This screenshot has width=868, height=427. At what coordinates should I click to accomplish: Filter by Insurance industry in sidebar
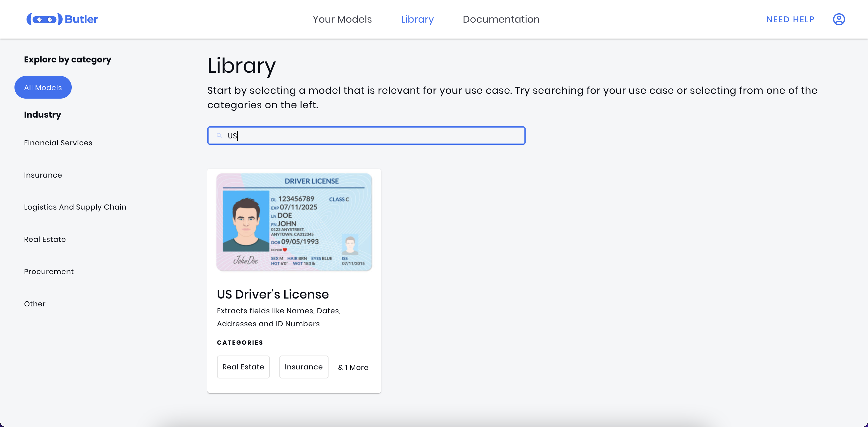(x=43, y=175)
